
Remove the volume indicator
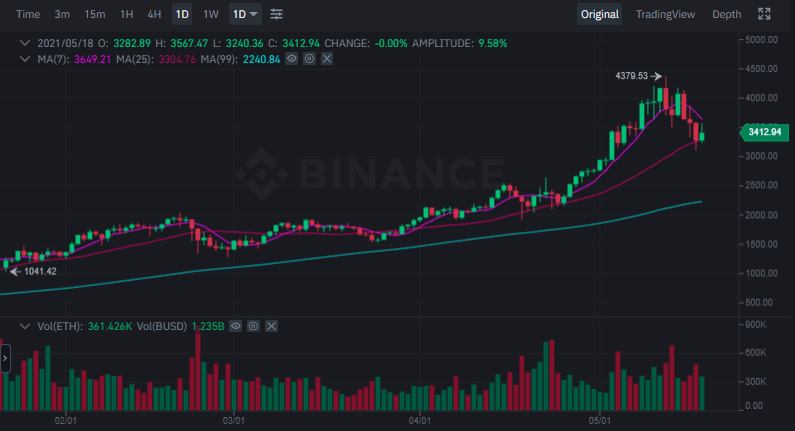click(271, 326)
